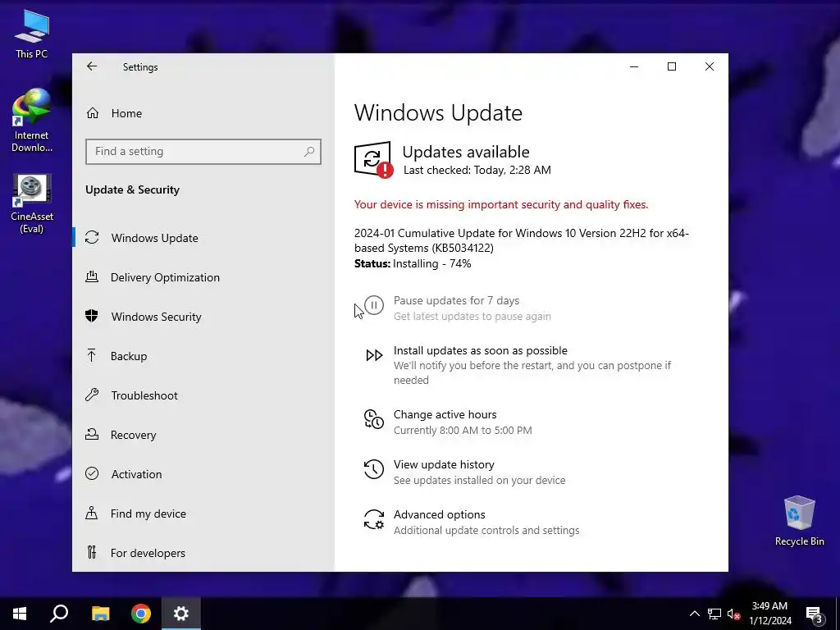Maximize the Settings window
840x630 pixels.
point(672,66)
